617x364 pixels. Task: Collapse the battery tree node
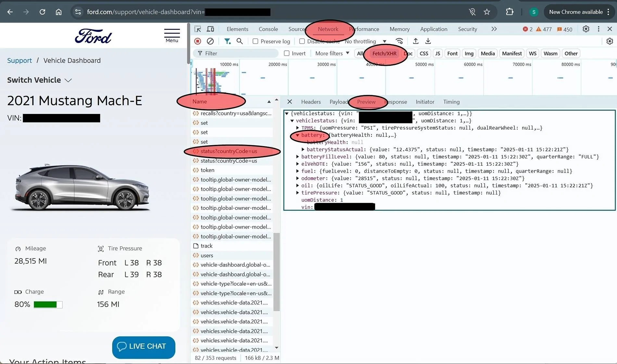pyautogui.click(x=297, y=135)
